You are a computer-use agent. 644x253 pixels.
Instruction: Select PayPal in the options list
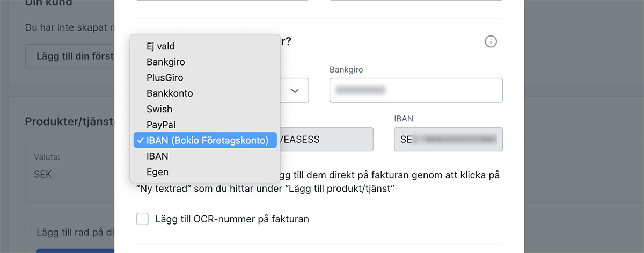[161, 125]
